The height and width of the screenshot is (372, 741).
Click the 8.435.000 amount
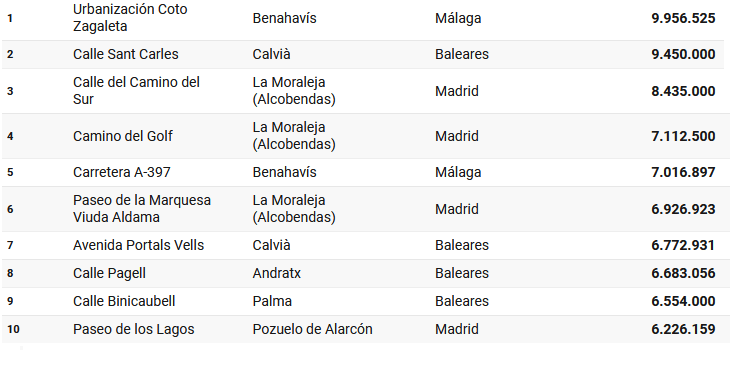683,91
